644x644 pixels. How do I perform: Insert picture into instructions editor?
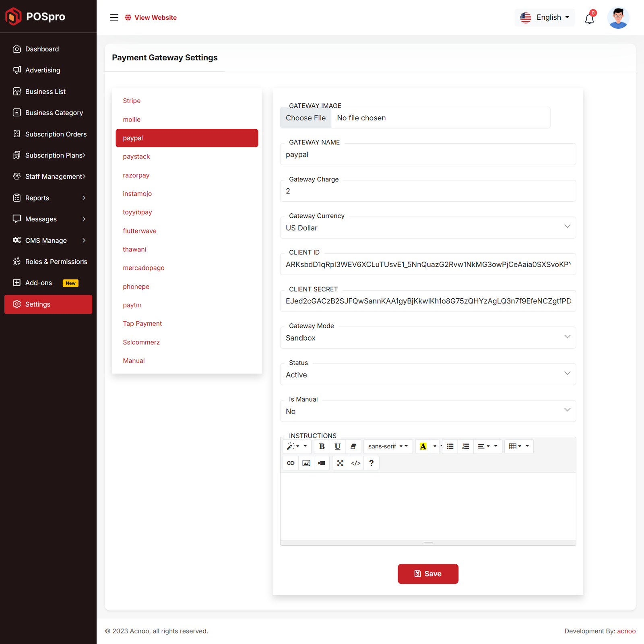[306, 463]
